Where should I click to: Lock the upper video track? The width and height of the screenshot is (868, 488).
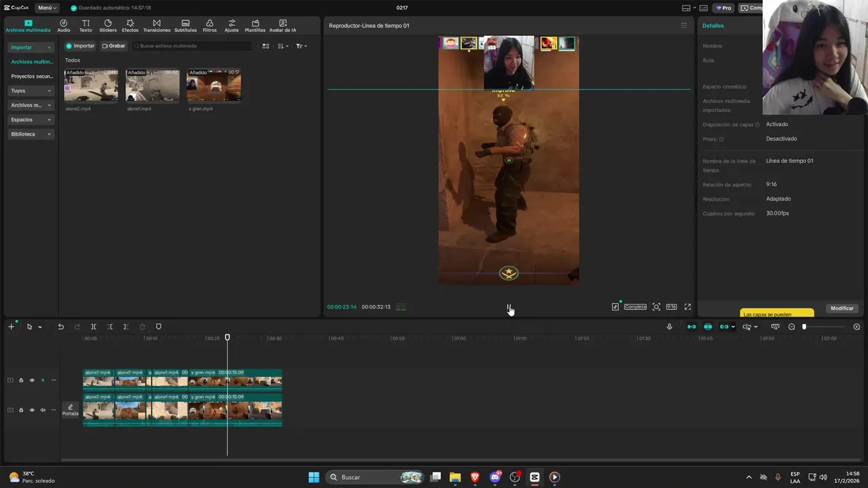coord(21,380)
